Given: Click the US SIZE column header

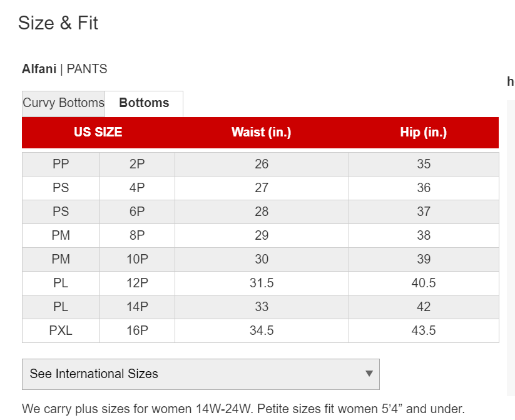Looking at the screenshot, I should (x=98, y=133).
